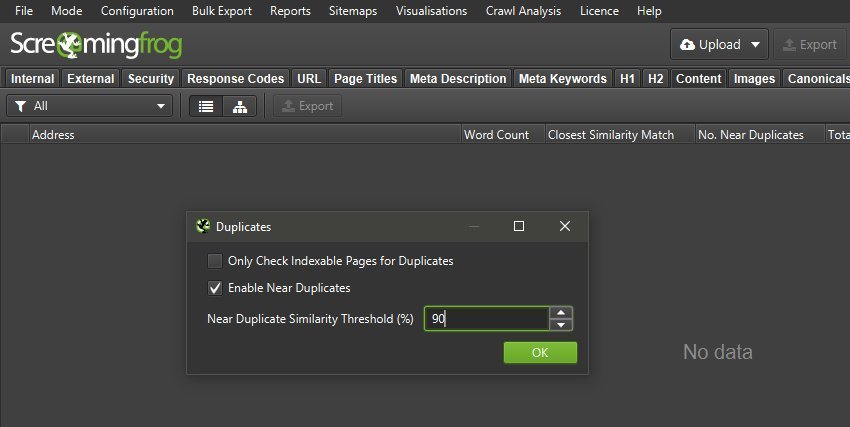Switch to tree view icon
This screenshot has height=427, width=850.
coord(239,106)
